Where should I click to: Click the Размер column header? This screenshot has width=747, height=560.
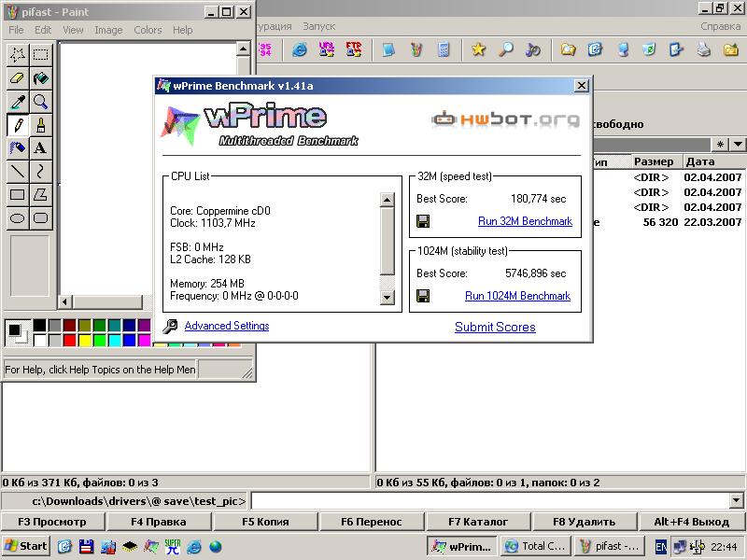click(656, 161)
